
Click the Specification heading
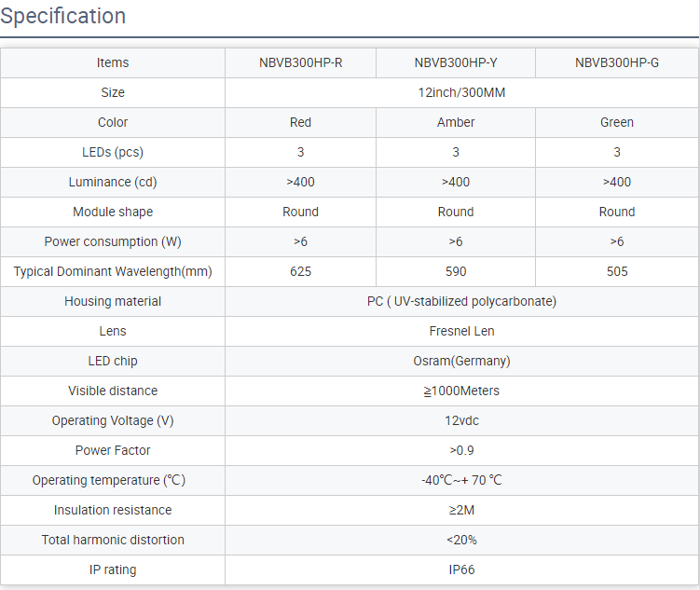point(63,16)
